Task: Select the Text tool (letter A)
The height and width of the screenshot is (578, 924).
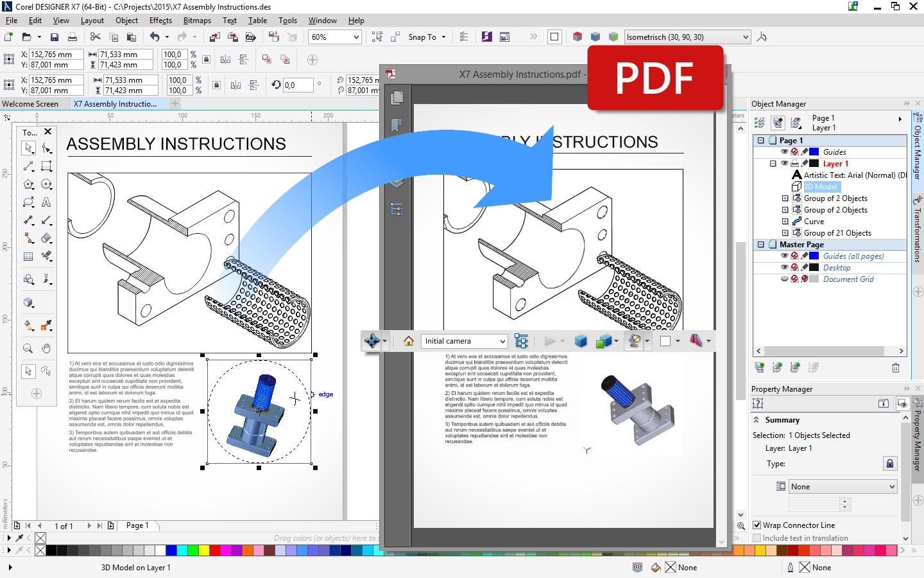Action: click(46, 202)
